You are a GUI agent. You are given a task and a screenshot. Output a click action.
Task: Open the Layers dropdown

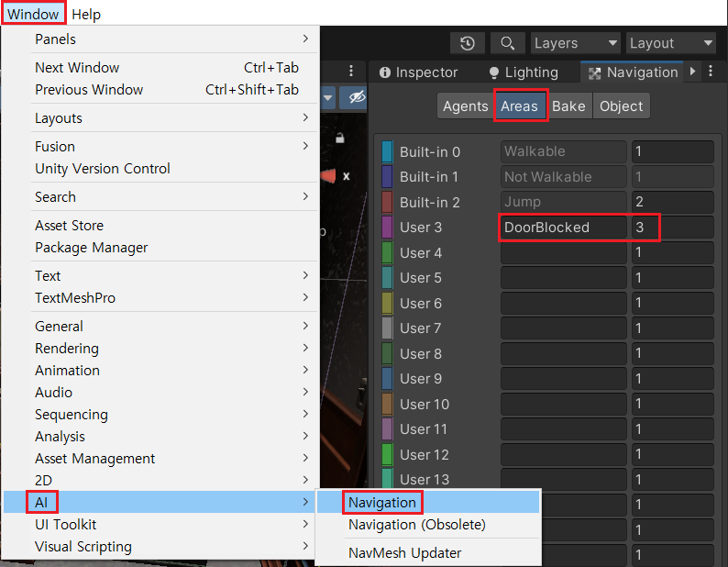pyautogui.click(x=576, y=43)
